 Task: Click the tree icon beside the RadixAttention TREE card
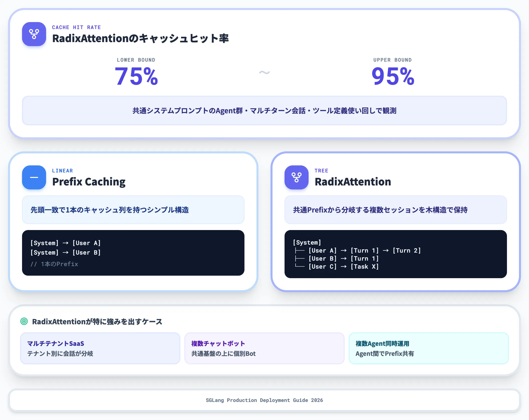point(297,177)
